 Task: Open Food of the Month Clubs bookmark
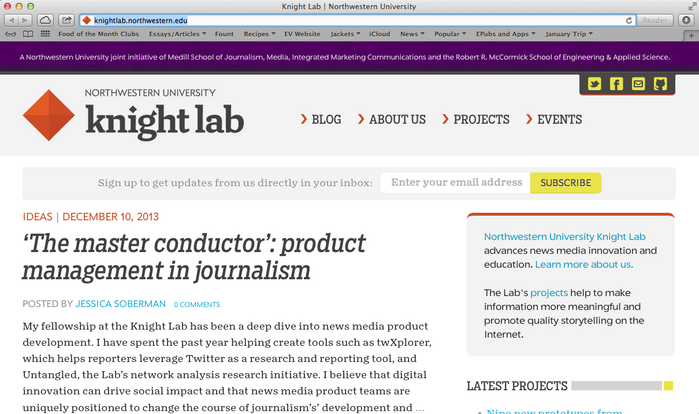point(99,34)
